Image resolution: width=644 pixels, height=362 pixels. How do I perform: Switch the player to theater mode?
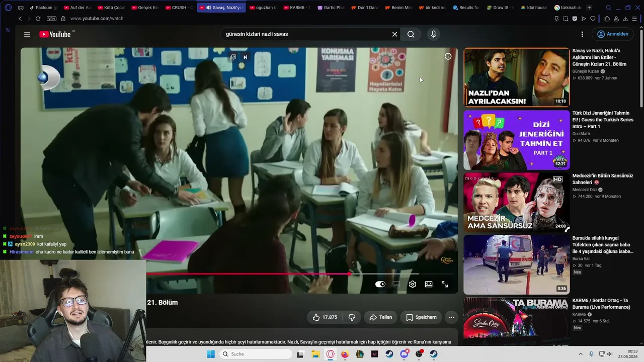(429, 284)
